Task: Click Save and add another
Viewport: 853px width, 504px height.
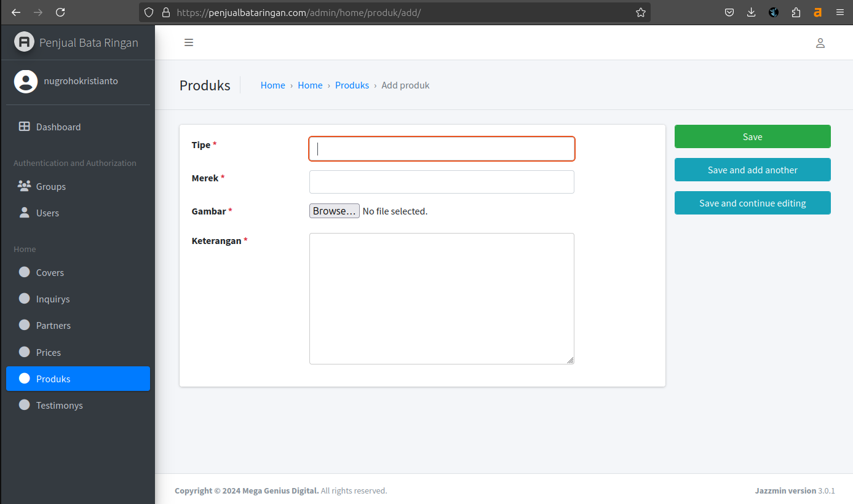Action: [x=752, y=170]
